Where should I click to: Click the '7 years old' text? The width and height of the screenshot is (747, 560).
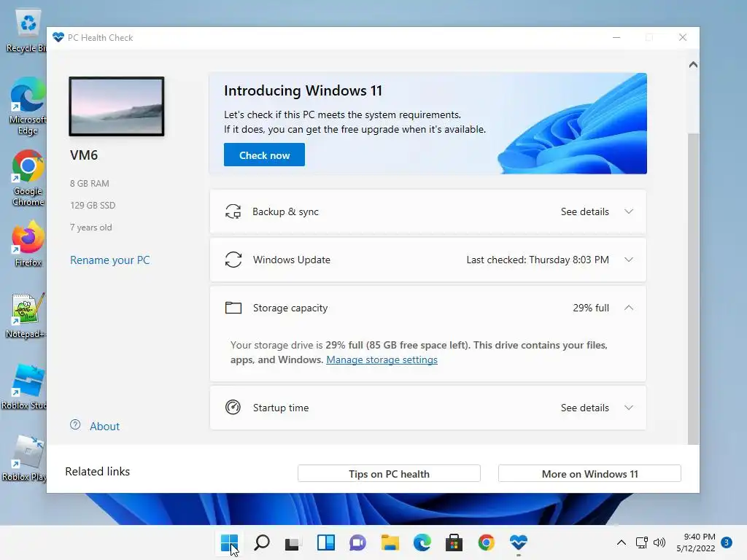(91, 227)
